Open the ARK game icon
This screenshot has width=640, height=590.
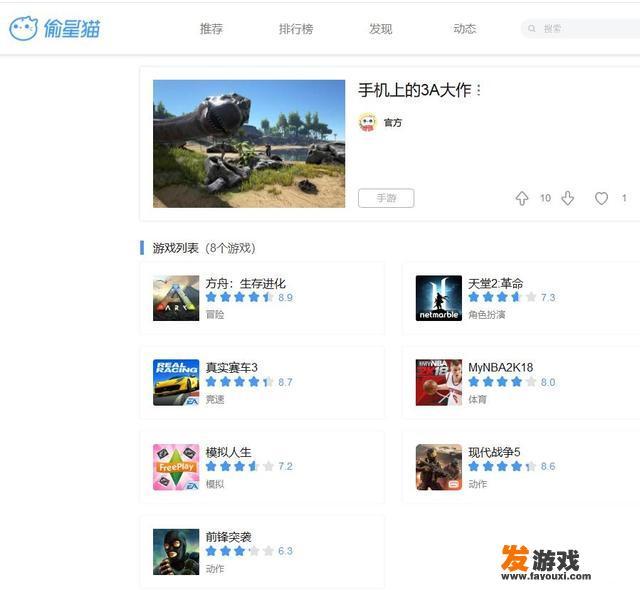tap(176, 298)
